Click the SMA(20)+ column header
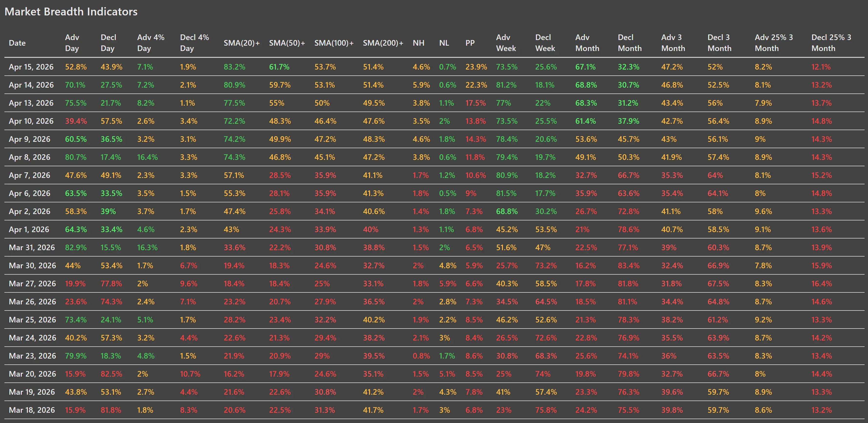868x423 pixels. point(241,43)
